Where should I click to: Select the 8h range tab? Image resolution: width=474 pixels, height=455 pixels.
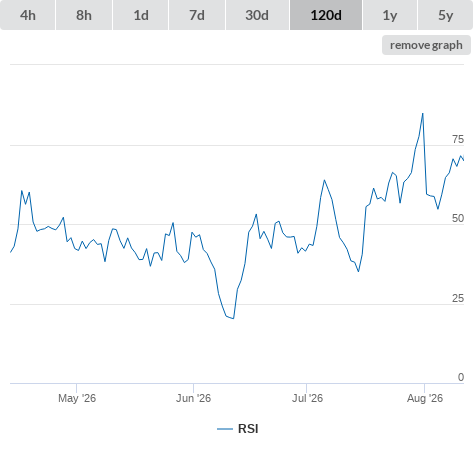click(x=84, y=15)
